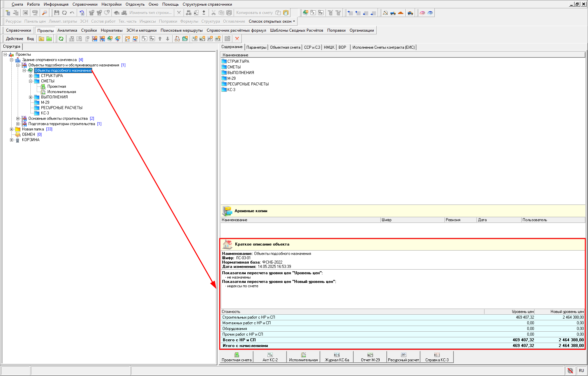Screen dimensions: 588x376
Task: Click the Справка КС-3 button
Action: coord(437,357)
